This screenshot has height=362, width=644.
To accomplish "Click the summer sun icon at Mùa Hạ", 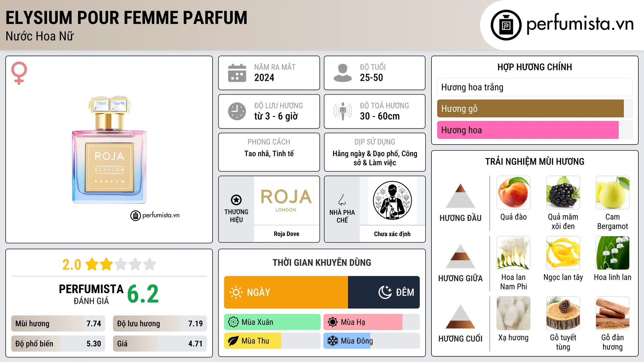I will [333, 322].
